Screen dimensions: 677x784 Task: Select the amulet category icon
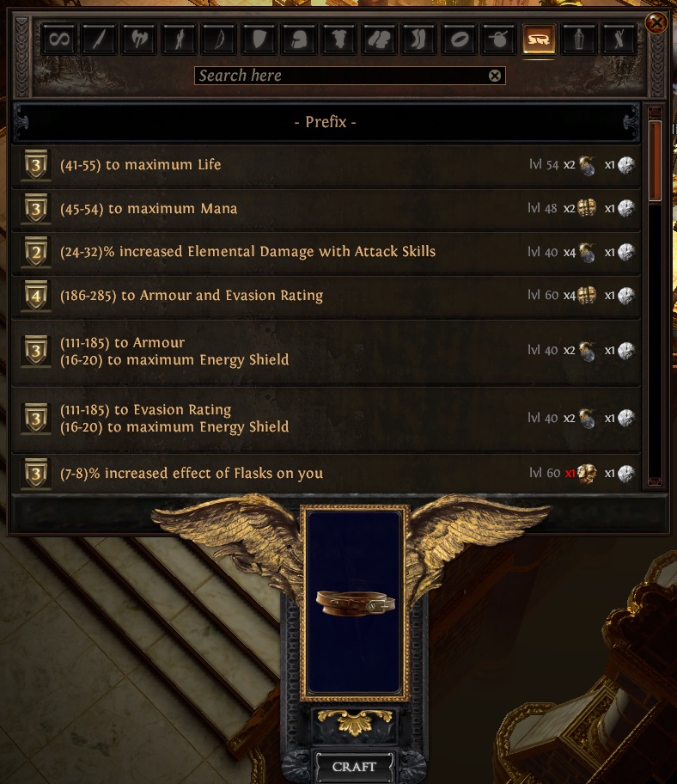[x=498, y=39]
